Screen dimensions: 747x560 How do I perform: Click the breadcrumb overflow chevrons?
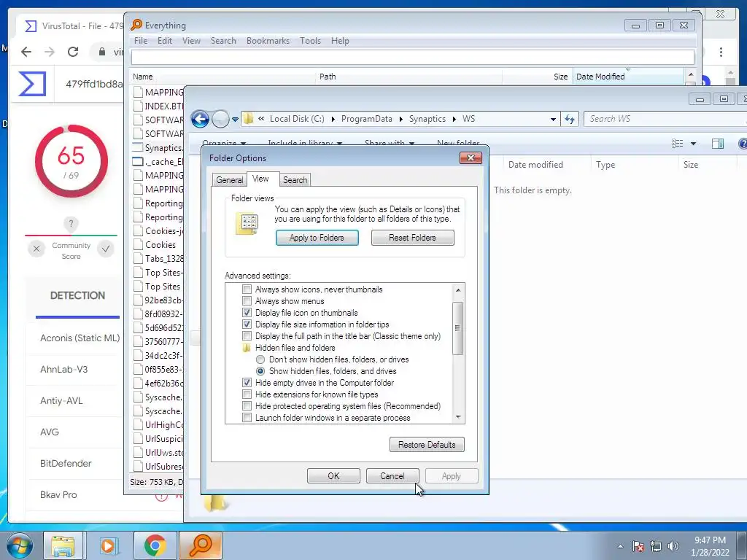pyautogui.click(x=261, y=119)
